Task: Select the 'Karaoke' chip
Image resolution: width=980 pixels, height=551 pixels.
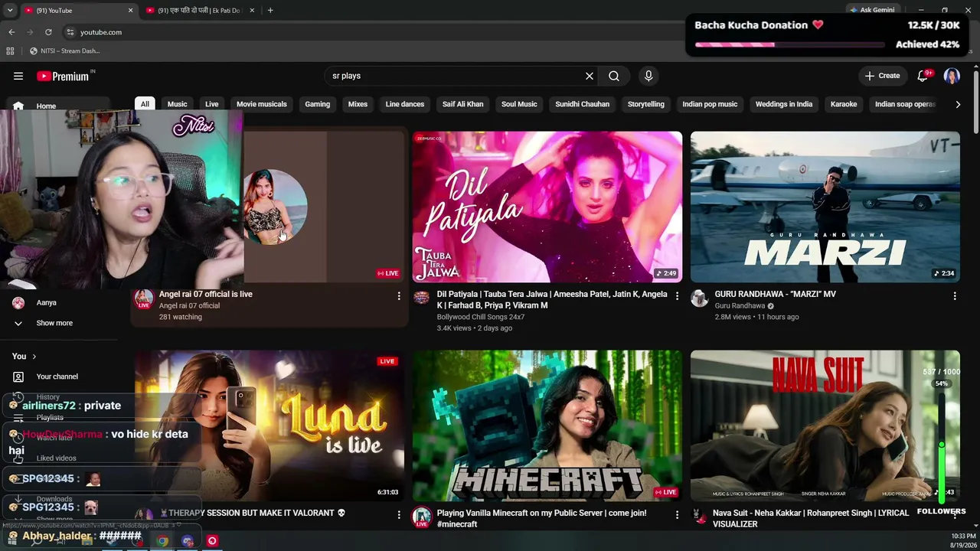Action: coord(844,104)
